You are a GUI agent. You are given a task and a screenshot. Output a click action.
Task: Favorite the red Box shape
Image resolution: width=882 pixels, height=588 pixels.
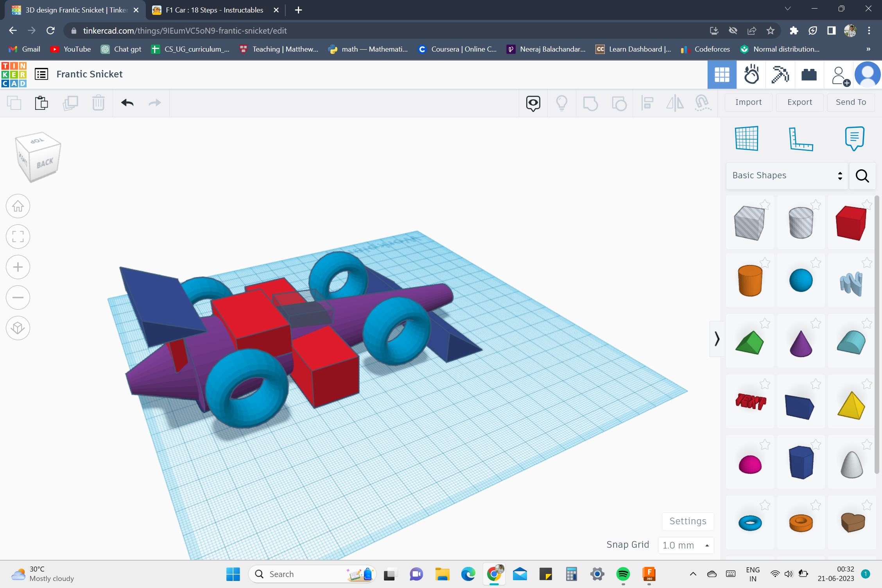[x=868, y=204]
